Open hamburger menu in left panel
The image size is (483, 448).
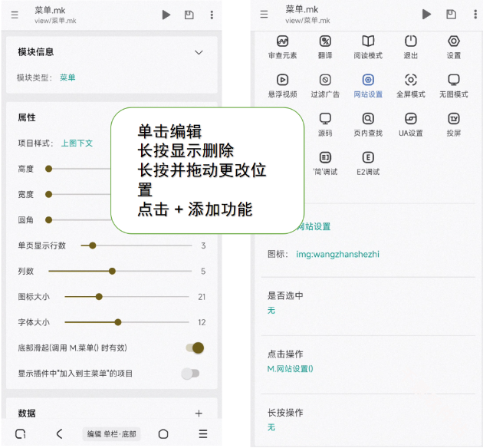click(x=15, y=15)
